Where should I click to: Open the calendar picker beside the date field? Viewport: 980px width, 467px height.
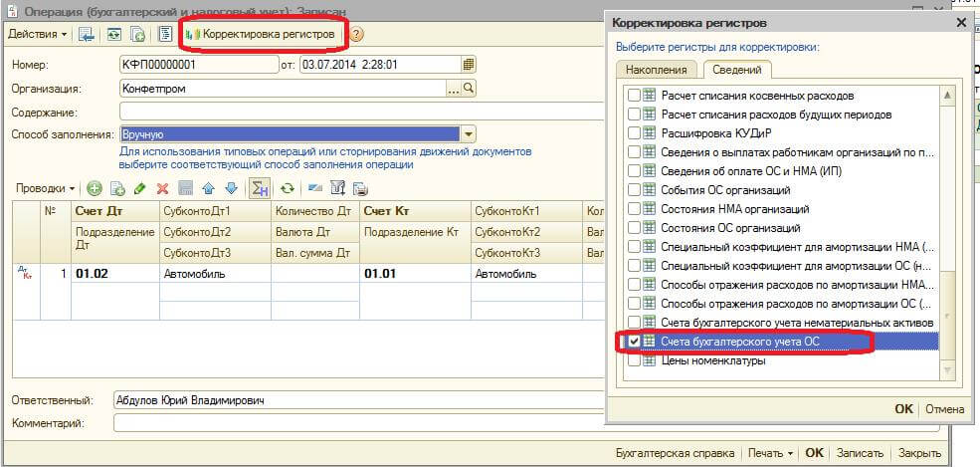point(469,65)
